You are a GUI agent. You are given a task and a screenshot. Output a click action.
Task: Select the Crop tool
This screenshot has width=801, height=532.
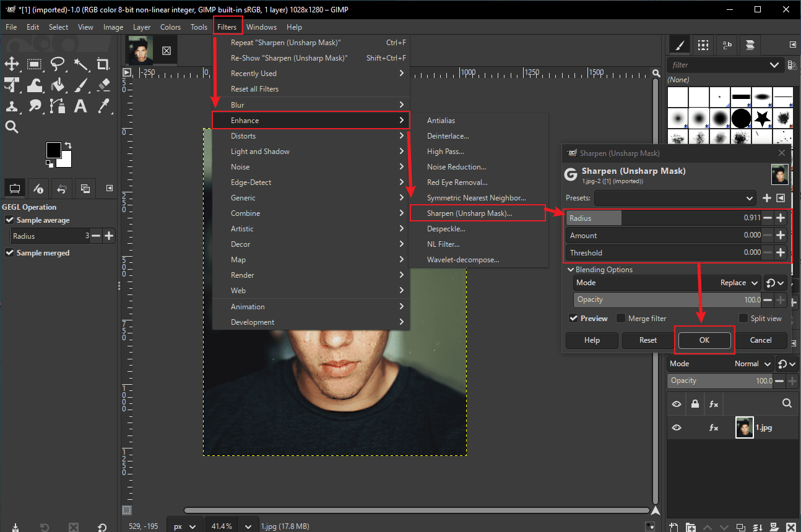click(x=103, y=64)
